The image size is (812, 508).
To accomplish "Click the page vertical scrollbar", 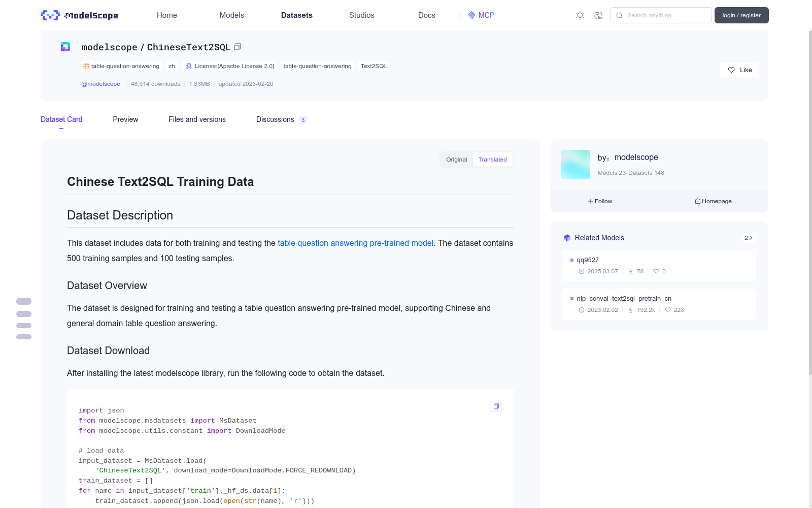I will pos(810,203).
